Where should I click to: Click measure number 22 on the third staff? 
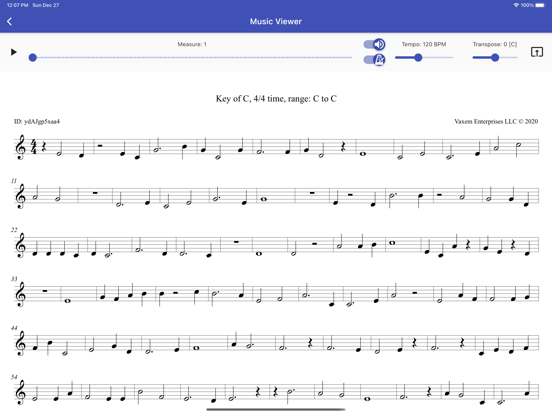(14, 230)
